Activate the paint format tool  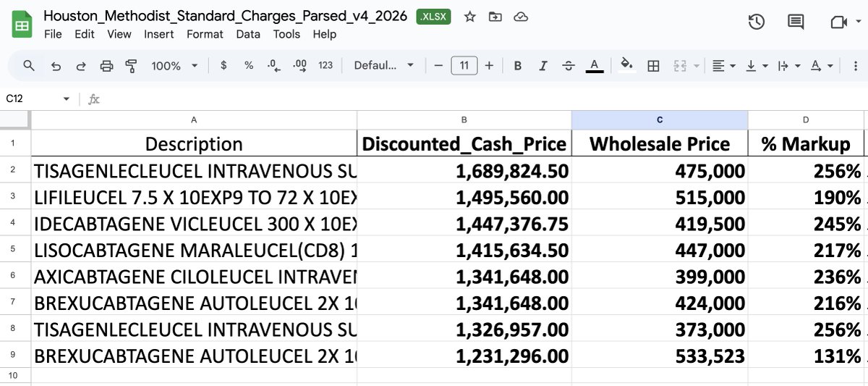tap(131, 66)
